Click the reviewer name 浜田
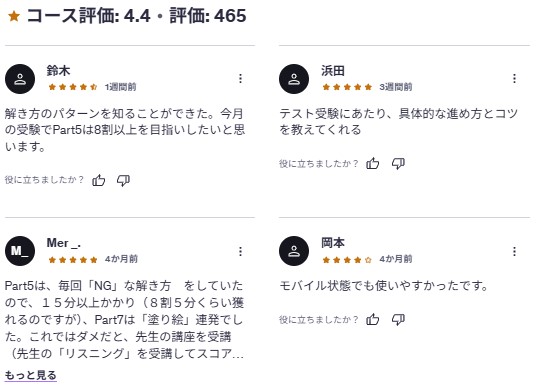This screenshot has width=538, height=390. pos(333,71)
